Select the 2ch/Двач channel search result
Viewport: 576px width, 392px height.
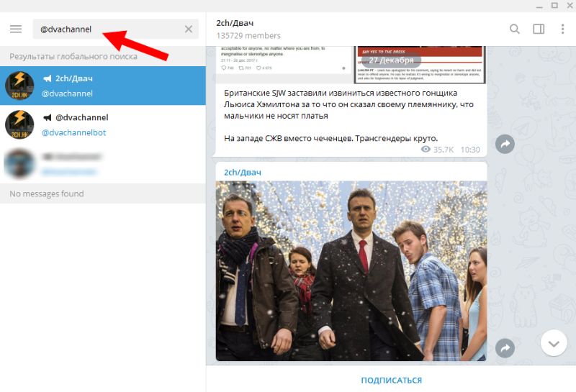coord(103,86)
